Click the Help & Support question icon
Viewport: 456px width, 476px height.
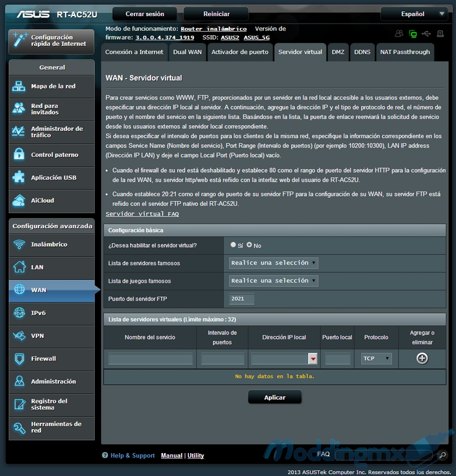[105, 456]
